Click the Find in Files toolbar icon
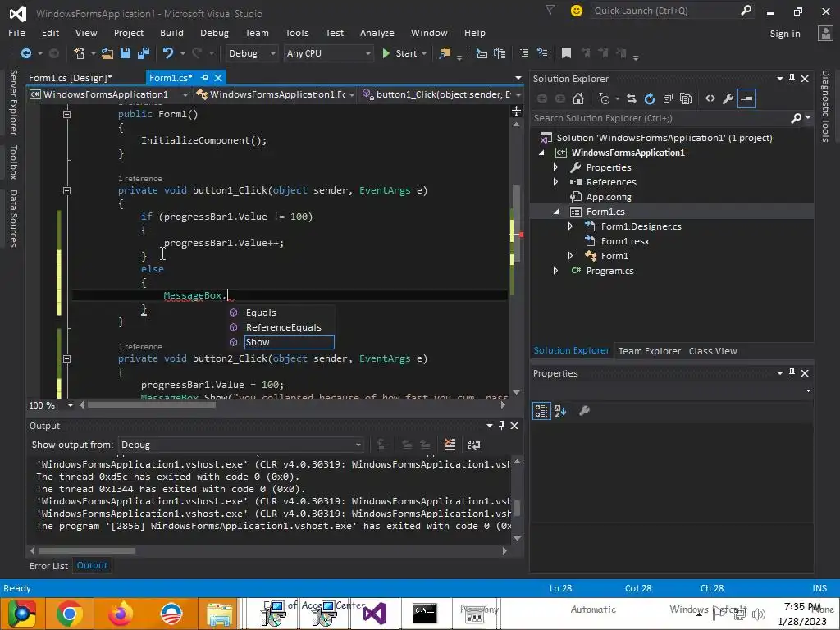840x630 pixels. coord(445,53)
